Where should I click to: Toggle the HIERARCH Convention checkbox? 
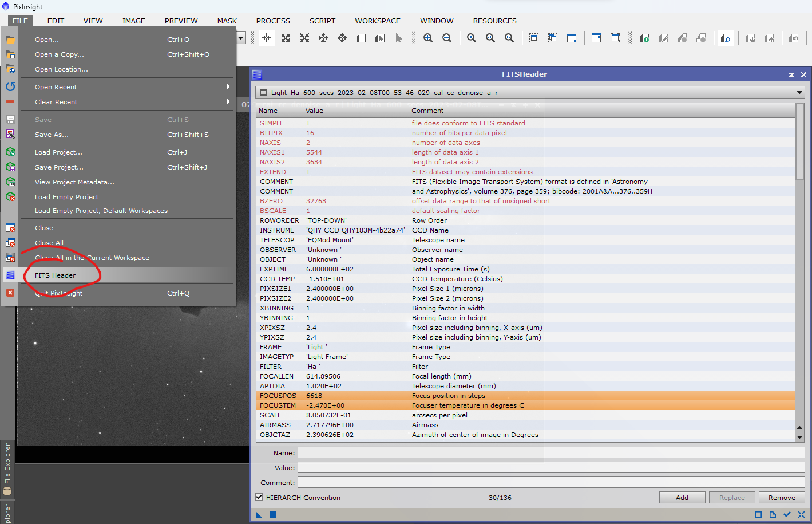[259, 497]
